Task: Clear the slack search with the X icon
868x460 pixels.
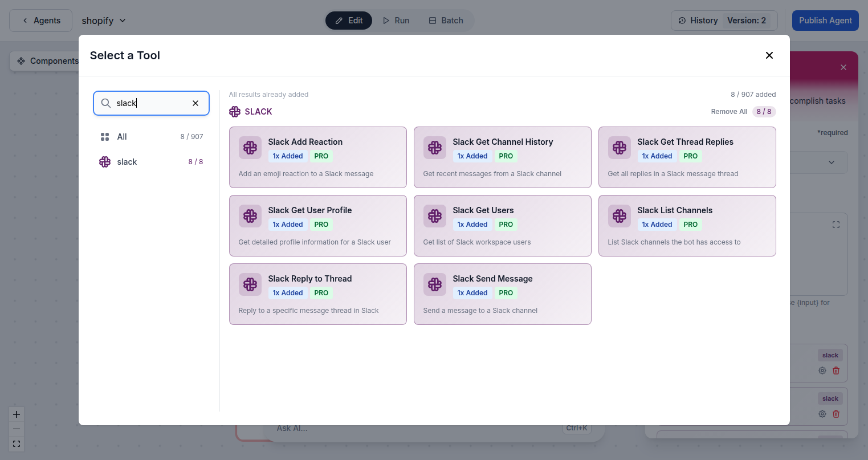Action: coord(195,103)
